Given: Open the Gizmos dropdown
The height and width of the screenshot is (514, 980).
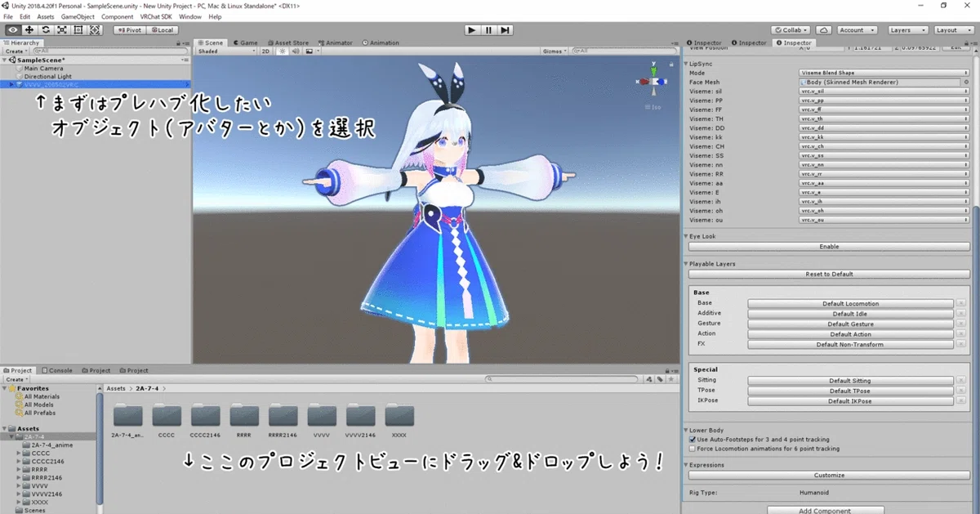Looking at the screenshot, I should click(x=555, y=51).
